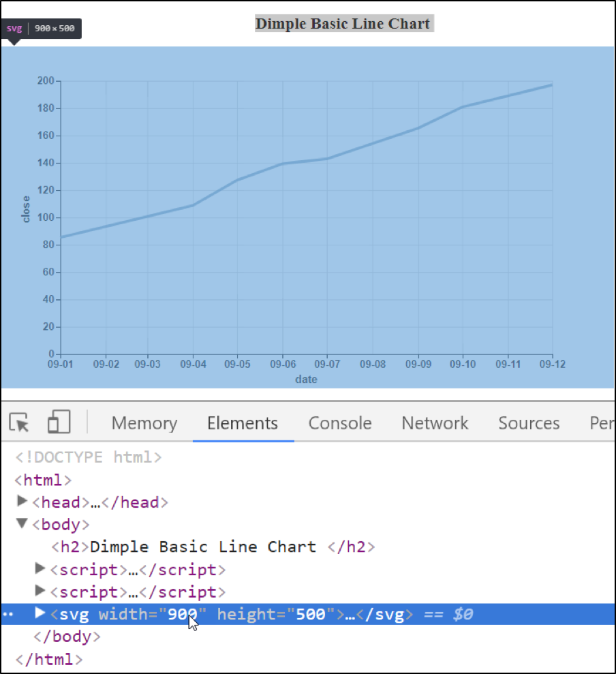Click the 0 y-axis label
The height and width of the screenshot is (674, 616).
pos(52,354)
